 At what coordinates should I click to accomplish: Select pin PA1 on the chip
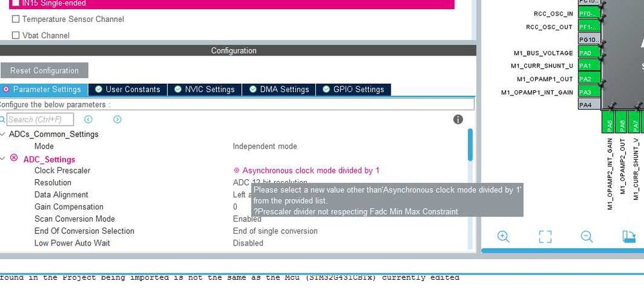coord(589,66)
